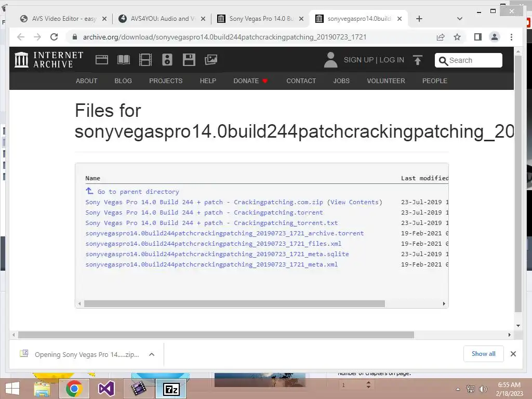Image resolution: width=532 pixels, height=399 pixels.
Task: Open the Chrome three-dot menu
Action: pyautogui.click(x=511, y=37)
